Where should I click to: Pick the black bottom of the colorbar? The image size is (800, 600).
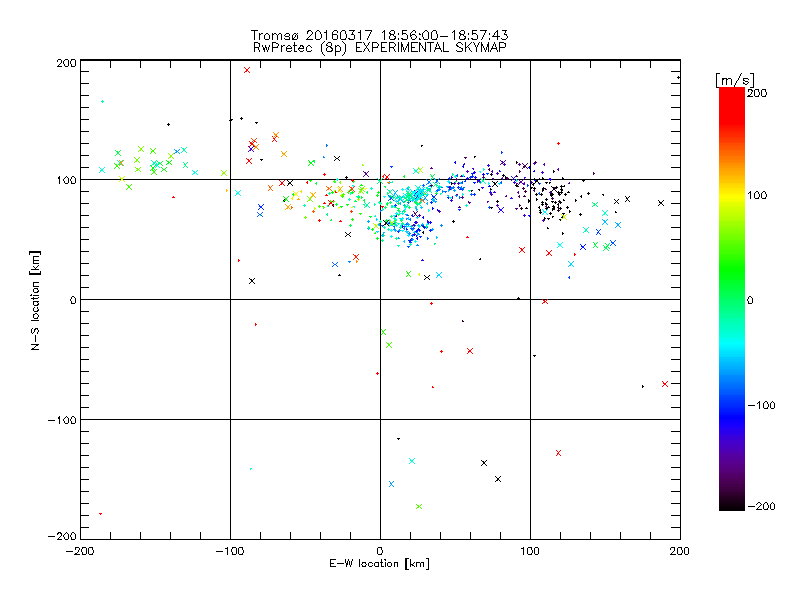tap(732, 503)
